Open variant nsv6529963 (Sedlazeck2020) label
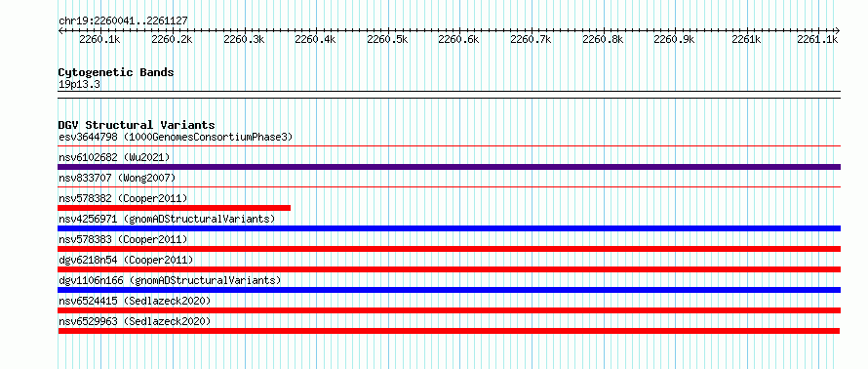The height and width of the screenshot is (369, 868). (x=135, y=321)
